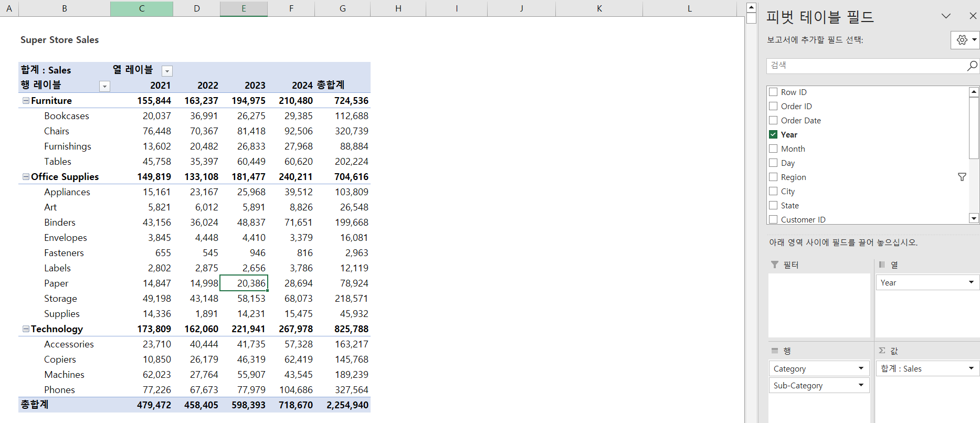Uncheck the Year field checkbox

pyautogui.click(x=773, y=134)
